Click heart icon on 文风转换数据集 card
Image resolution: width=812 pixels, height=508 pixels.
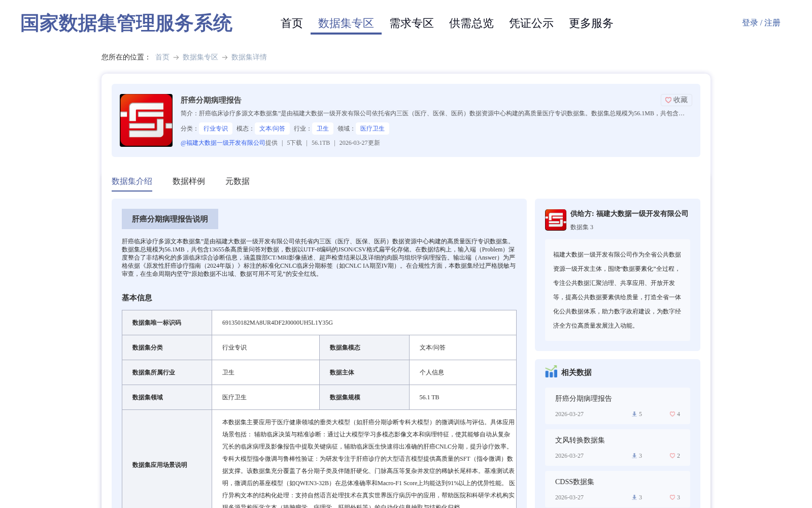point(672,456)
